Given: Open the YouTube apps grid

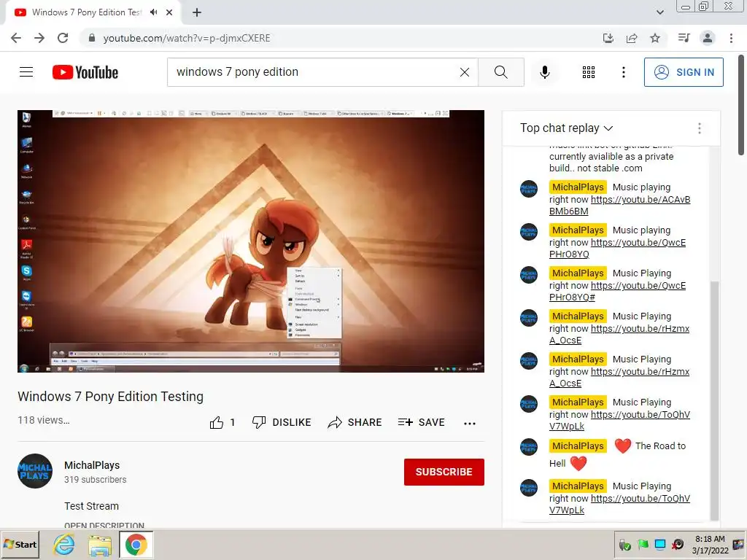Looking at the screenshot, I should click(589, 72).
